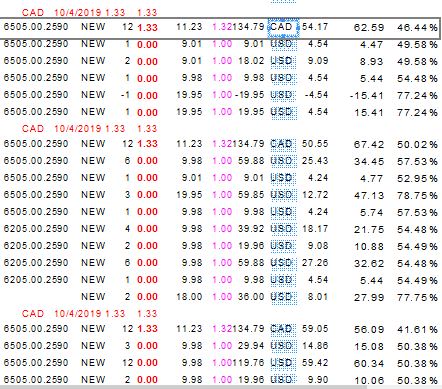Select the positive 15.41 value
This screenshot has width=442, height=389.
pos(369,112)
